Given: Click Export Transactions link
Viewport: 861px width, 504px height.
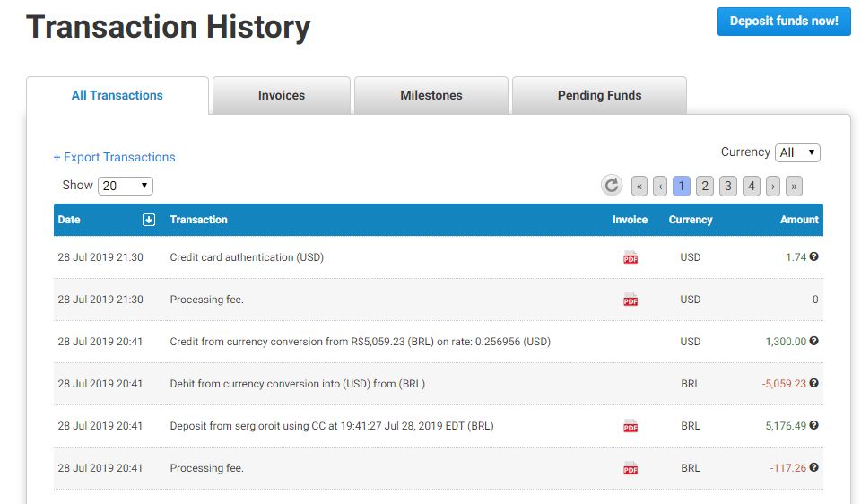Looking at the screenshot, I should click(x=115, y=157).
